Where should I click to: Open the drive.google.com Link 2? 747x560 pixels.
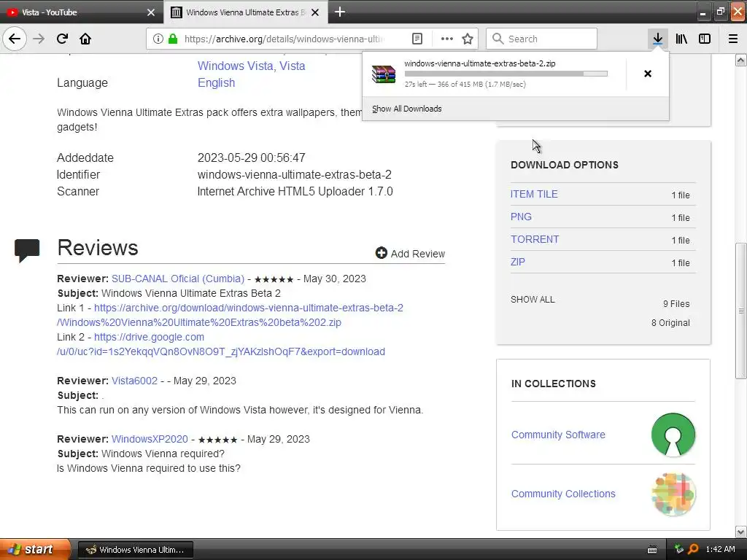pos(221,344)
